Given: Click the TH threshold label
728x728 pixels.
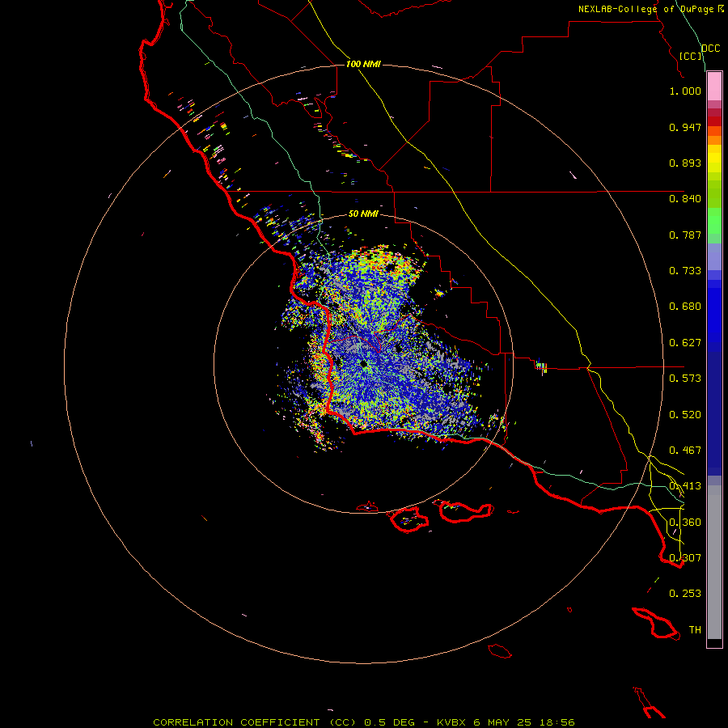Looking at the screenshot, I should (x=695, y=630).
